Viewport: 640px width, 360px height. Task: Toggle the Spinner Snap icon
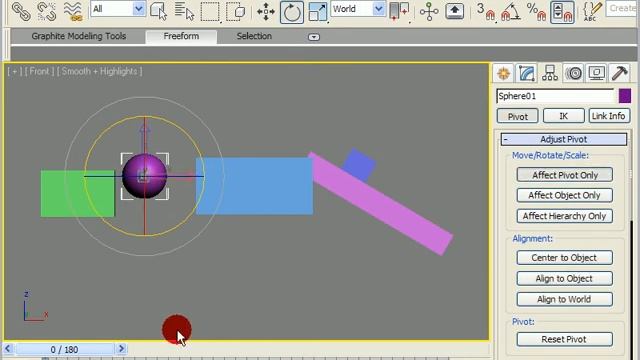click(x=562, y=12)
